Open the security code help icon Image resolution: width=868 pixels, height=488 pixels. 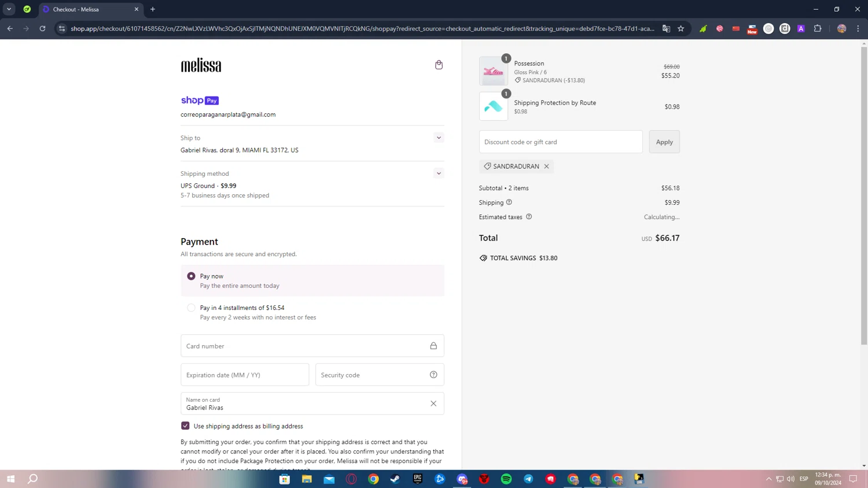(433, 375)
